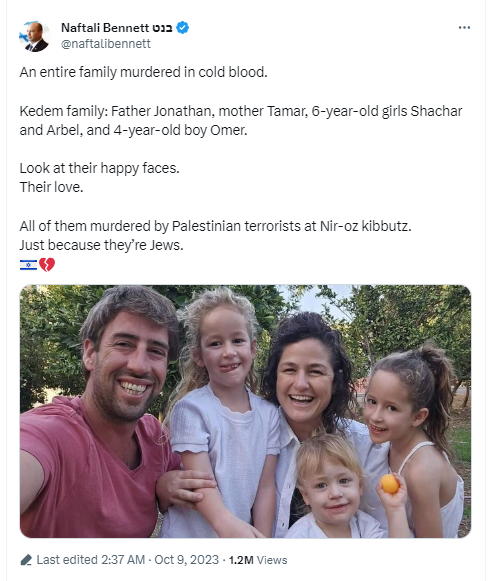Click the 2:37 AM timestamp
The height and width of the screenshot is (581, 488).
pyautogui.click(x=123, y=560)
